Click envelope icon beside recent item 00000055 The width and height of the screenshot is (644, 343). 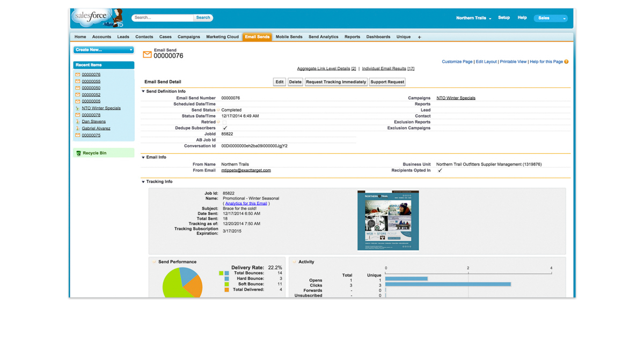[78, 81]
